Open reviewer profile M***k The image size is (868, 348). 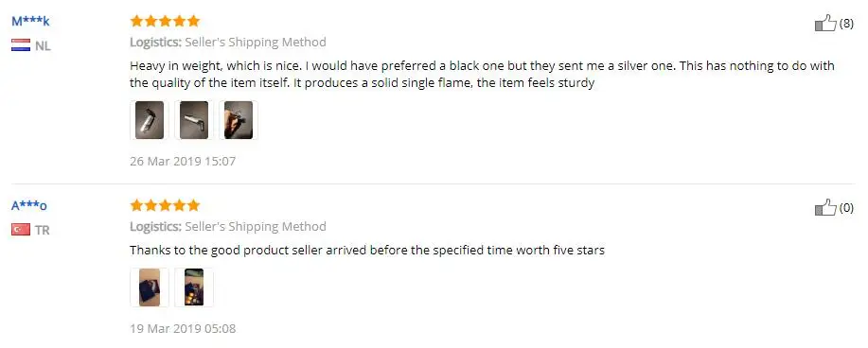pos(30,22)
